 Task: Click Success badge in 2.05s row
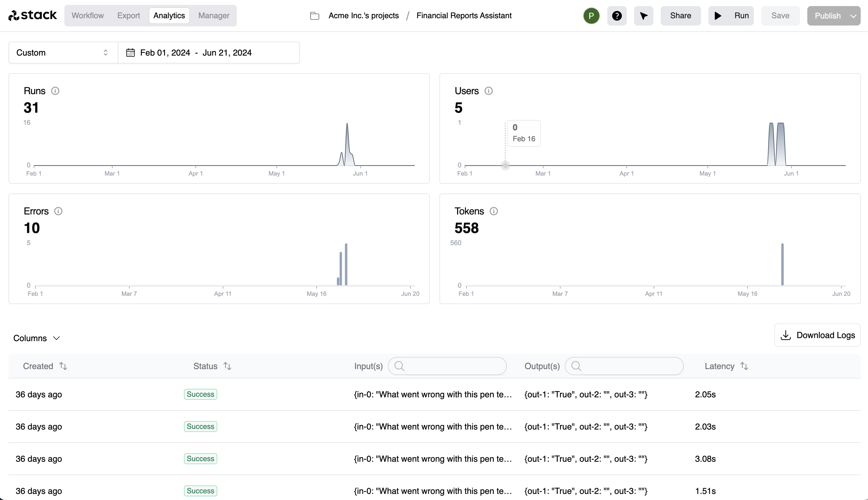pyautogui.click(x=201, y=394)
